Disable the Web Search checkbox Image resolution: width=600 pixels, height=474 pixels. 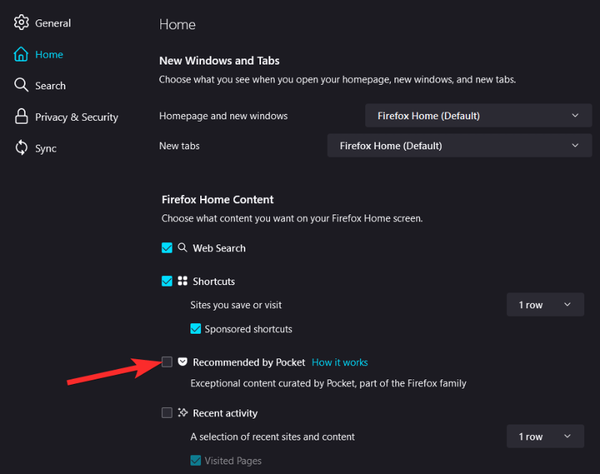pos(167,248)
